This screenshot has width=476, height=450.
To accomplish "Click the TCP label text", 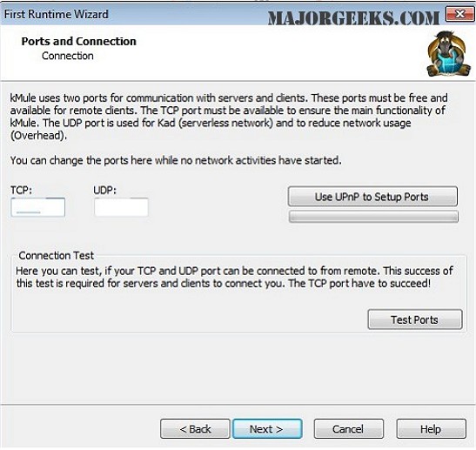I will coord(21,190).
